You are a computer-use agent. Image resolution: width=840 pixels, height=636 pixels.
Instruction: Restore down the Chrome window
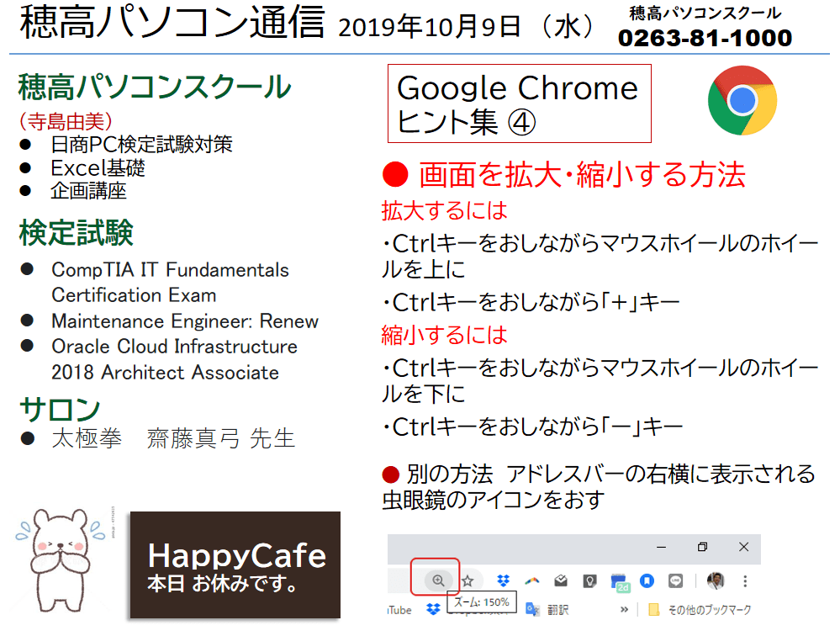point(702,547)
